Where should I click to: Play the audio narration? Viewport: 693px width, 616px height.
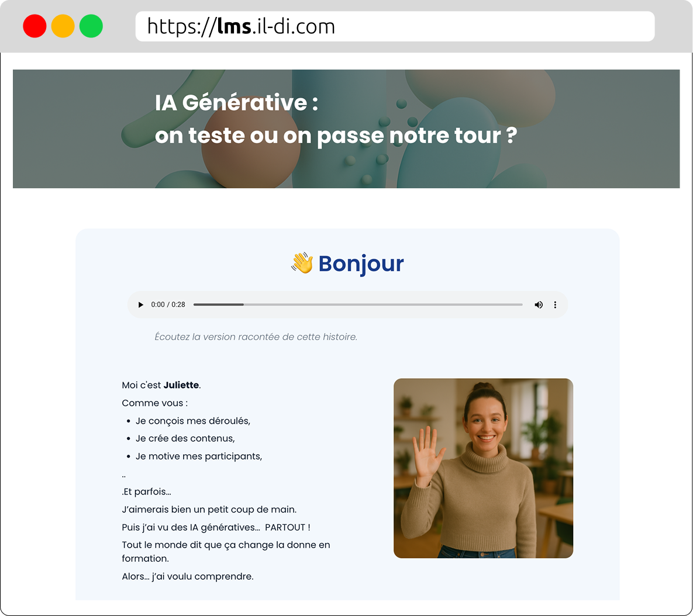[140, 304]
